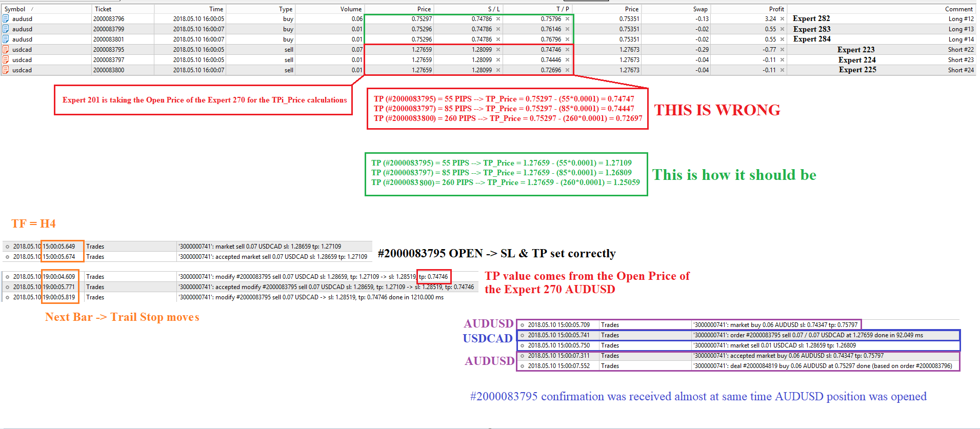Remove stop loss on ticket 2000083795 via x
This screenshot has width=980, height=429.
(x=498, y=50)
